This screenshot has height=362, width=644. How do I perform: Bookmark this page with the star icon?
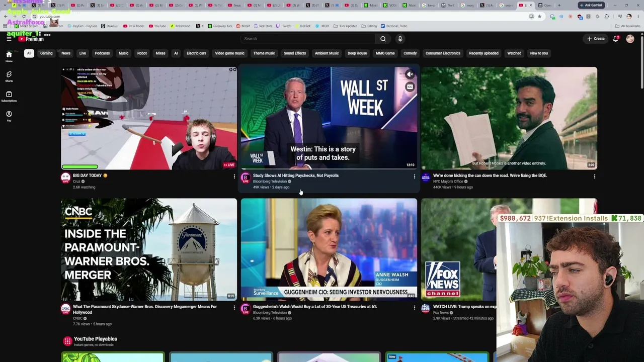pyautogui.click(x=539, y=17)
